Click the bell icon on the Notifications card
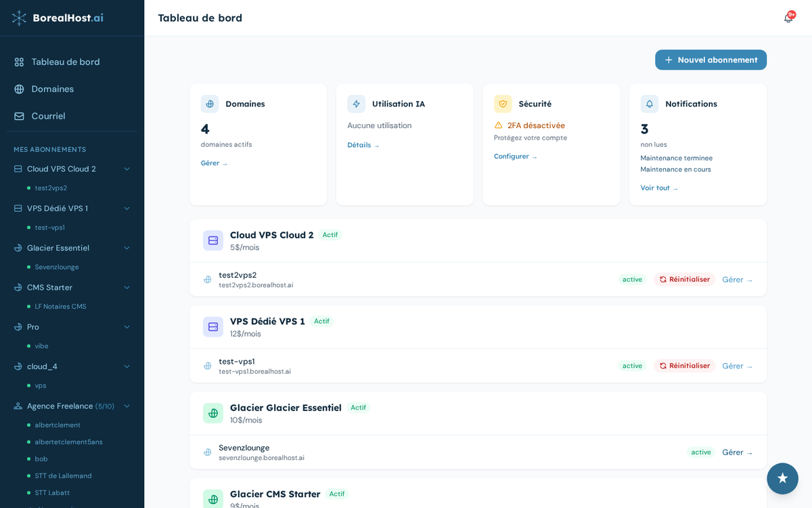The height and width of the screenshot is (508, 812). coord(649,104)
